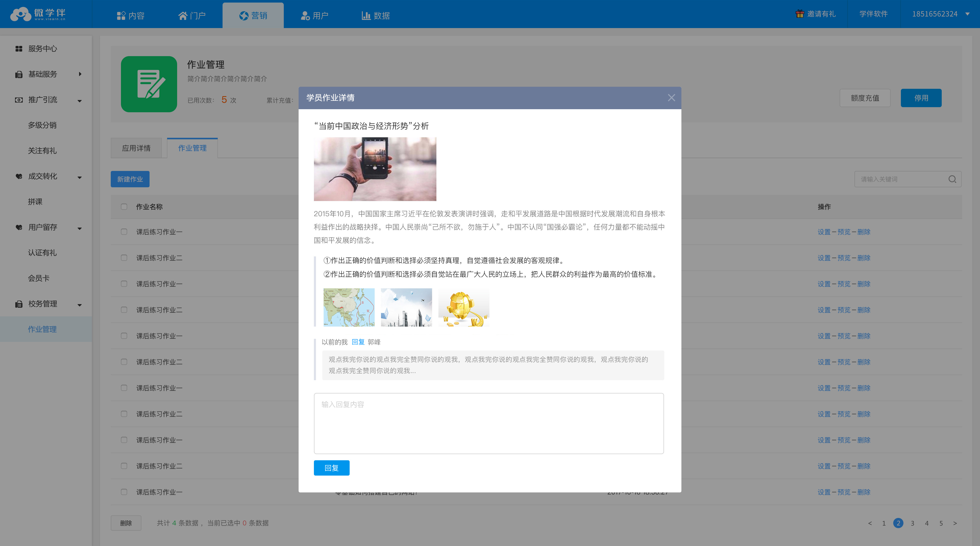Close the 学员作业详情 dialog
The width and height of the screenshot is (980, 546).
coord(671,98)
